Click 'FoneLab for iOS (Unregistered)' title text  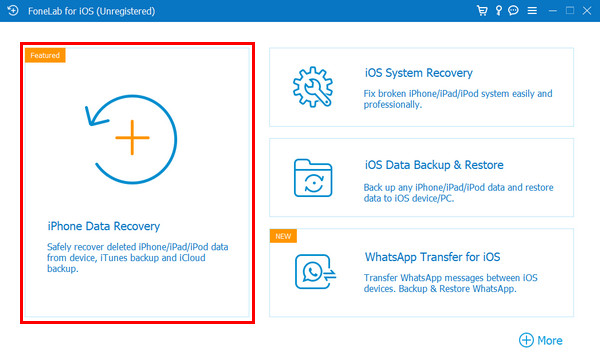[91, 11]
